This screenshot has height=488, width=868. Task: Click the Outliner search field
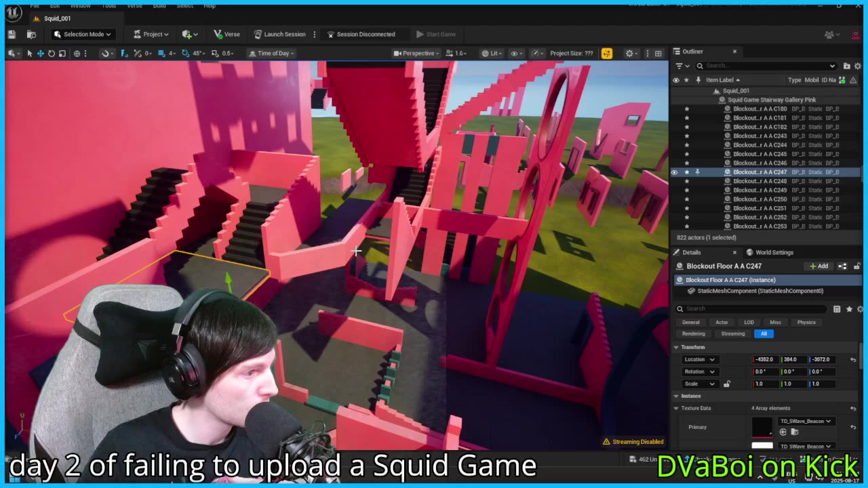(766, 66)
